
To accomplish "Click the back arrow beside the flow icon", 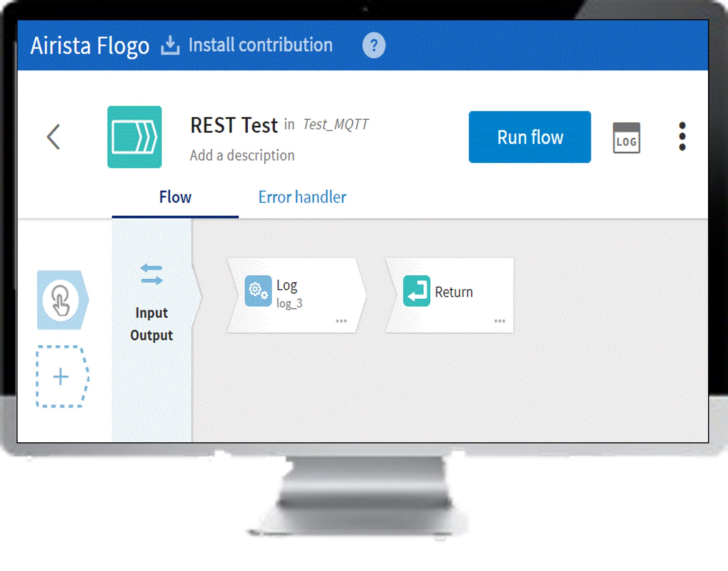I will (x=54, y=137).
